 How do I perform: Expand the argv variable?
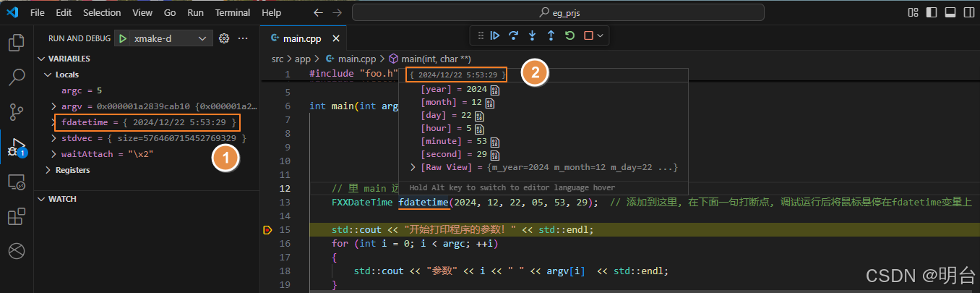(55, 106)
